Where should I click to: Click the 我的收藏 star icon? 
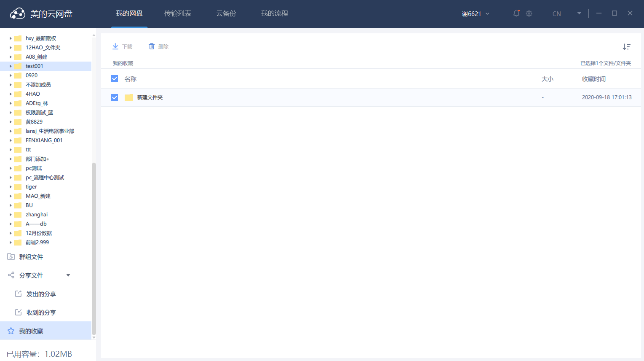coord(11,331)
